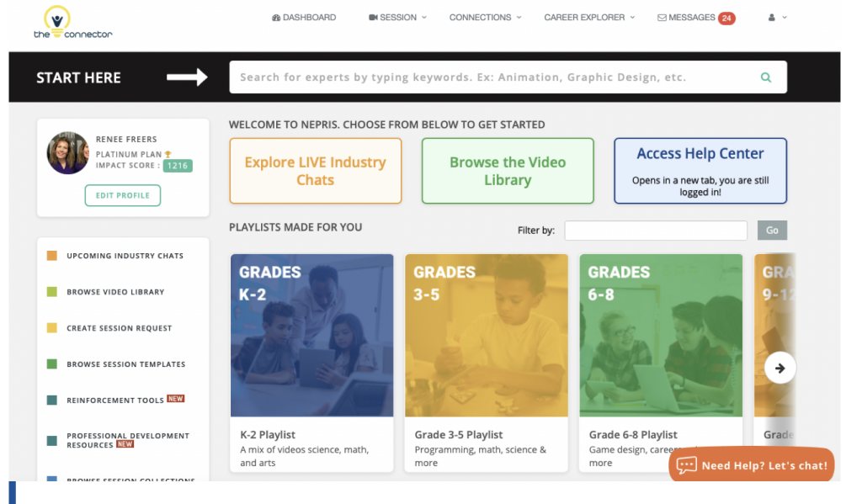
Task: Click the yellow Create Session Request square
Action: pyautogui.click(x=52, y=328)
